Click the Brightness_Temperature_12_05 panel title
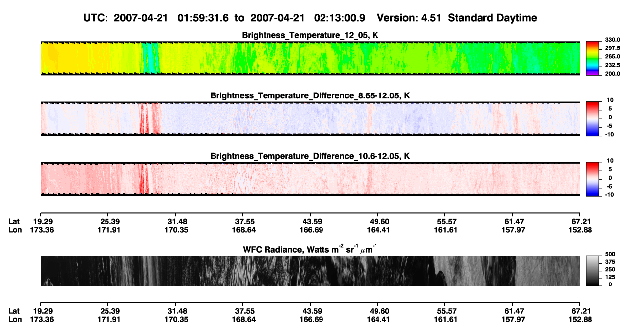 pyautogui.click(x=310, y=35)
